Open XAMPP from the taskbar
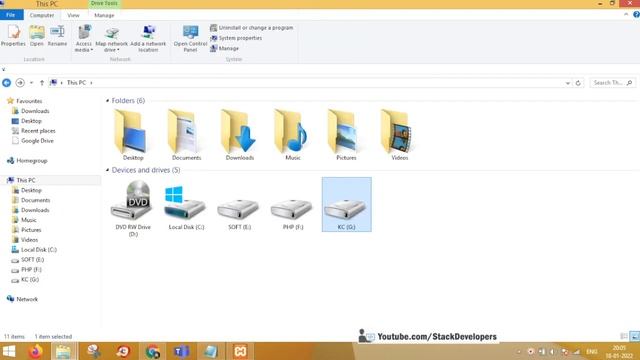This screenshot has height=360, width=640. (240, 351)
